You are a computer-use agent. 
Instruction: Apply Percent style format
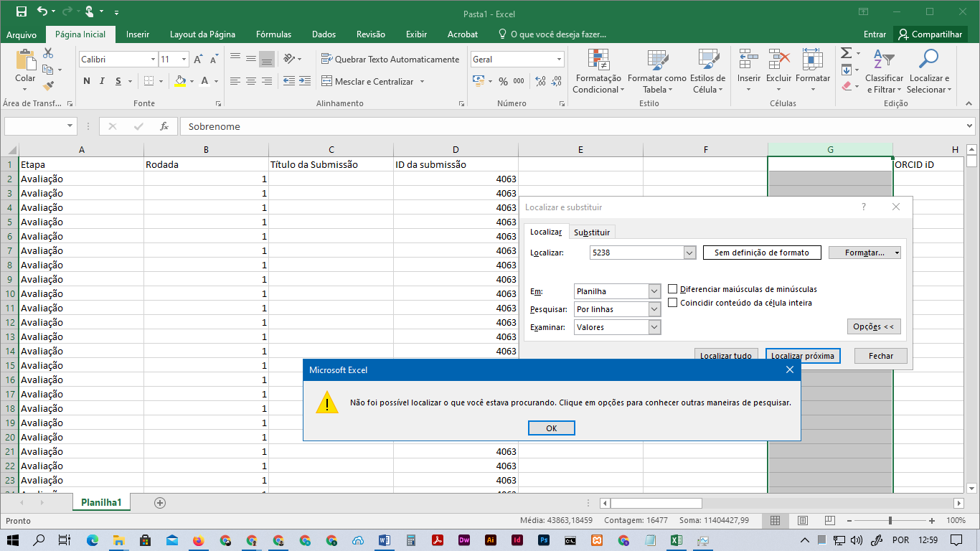tap(503, 81)
